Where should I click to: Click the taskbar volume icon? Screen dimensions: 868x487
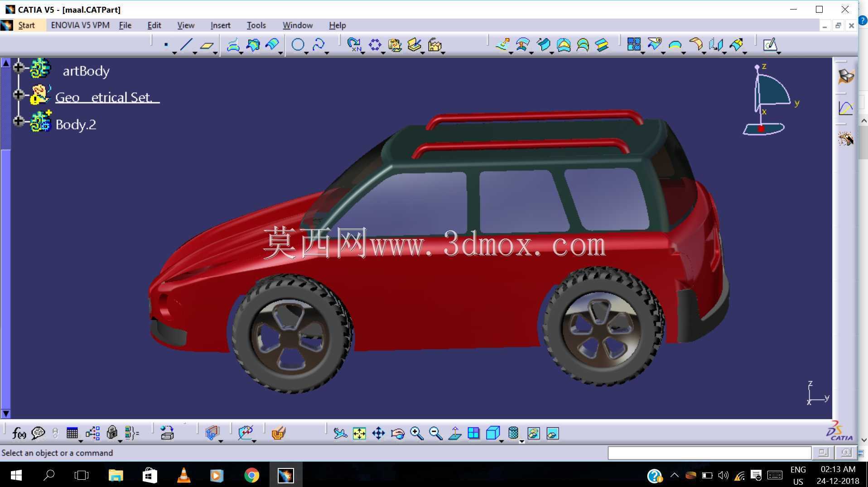coord(723,475)
